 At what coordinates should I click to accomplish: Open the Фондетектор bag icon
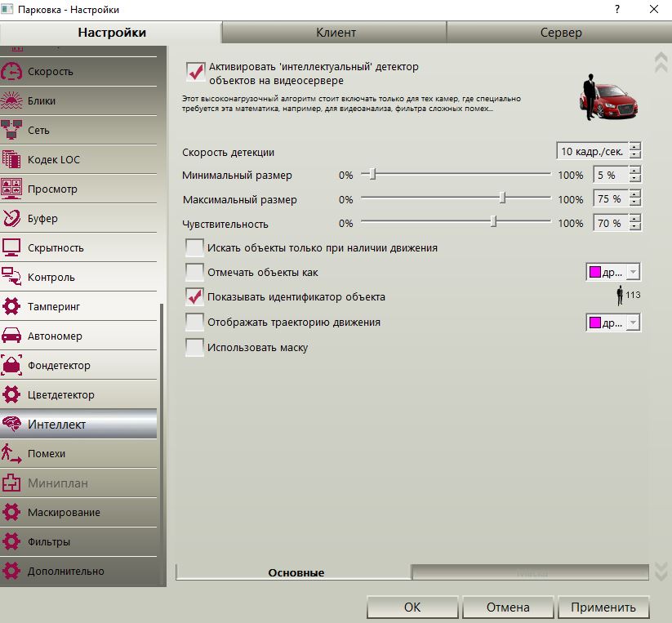11,366
